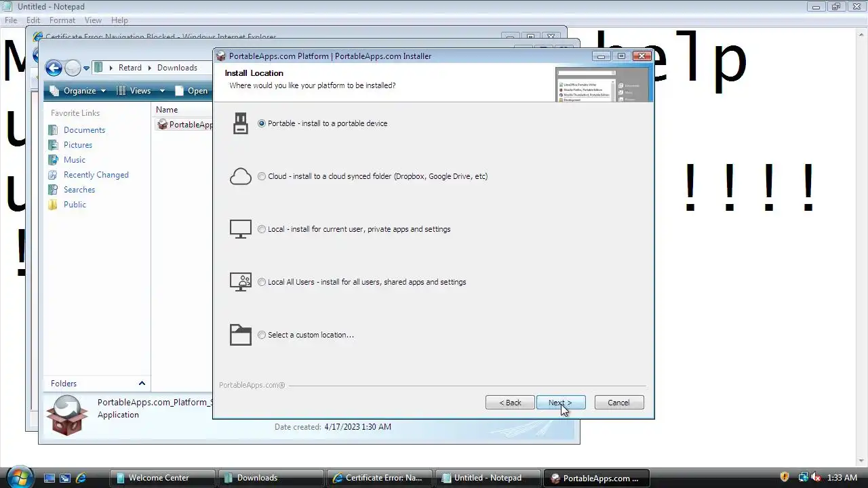Select the Portable install radio button
This screenshot has height=488, width=868.
click(262, 123)
